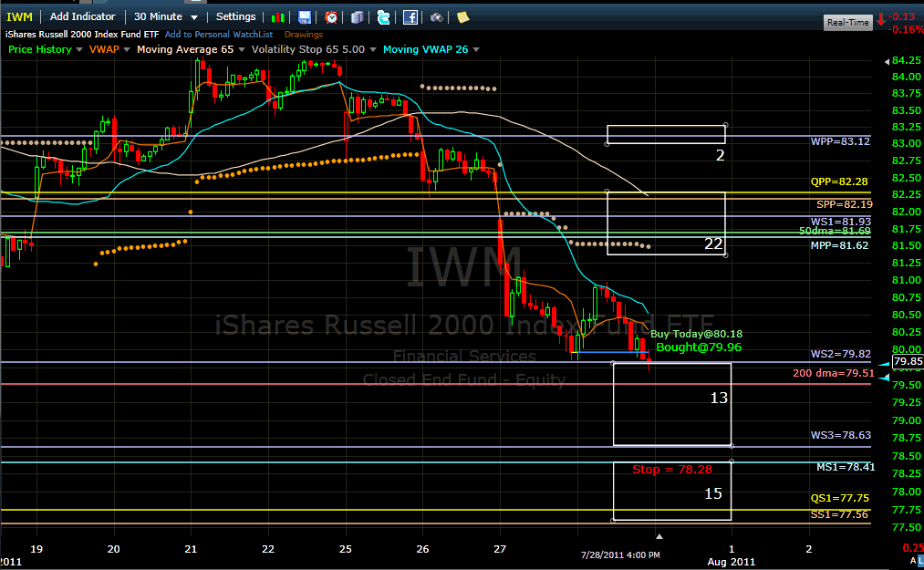Set an alert using alarm clock icon
Viewport: 924px width, 570px height.
[331, 17]
